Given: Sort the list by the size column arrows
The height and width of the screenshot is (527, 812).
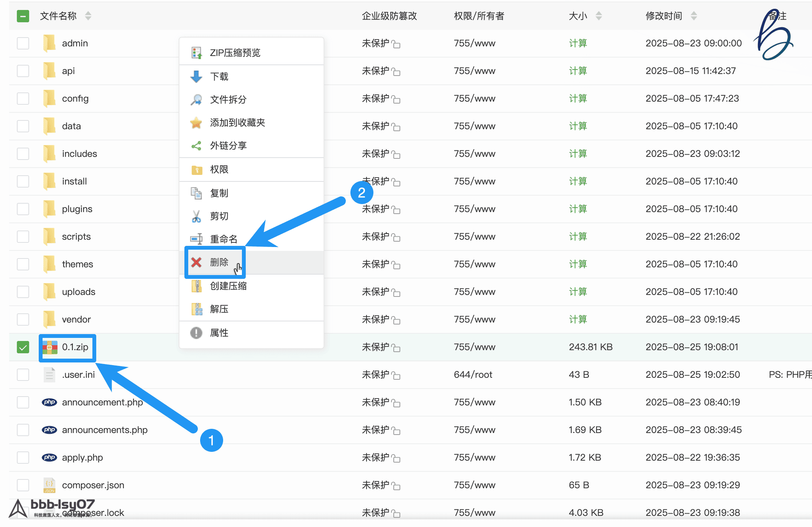Looking at the screenshot, I should (x=599, y=16).
